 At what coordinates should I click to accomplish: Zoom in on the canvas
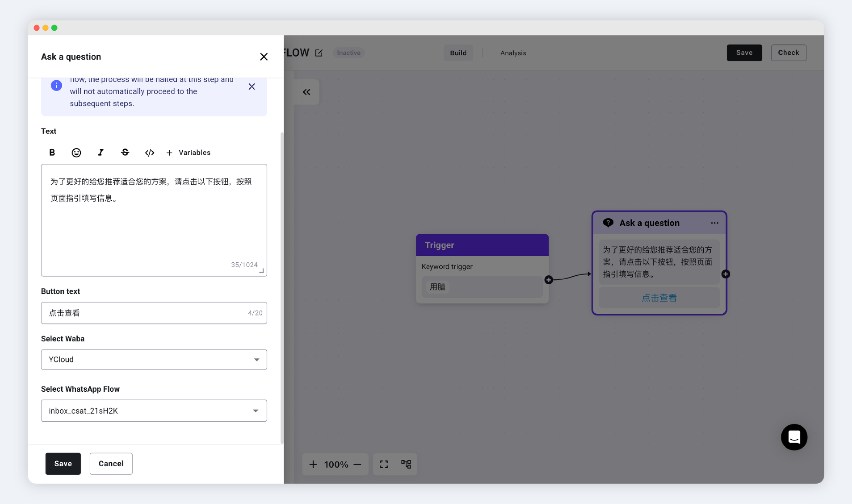point(313,464)
